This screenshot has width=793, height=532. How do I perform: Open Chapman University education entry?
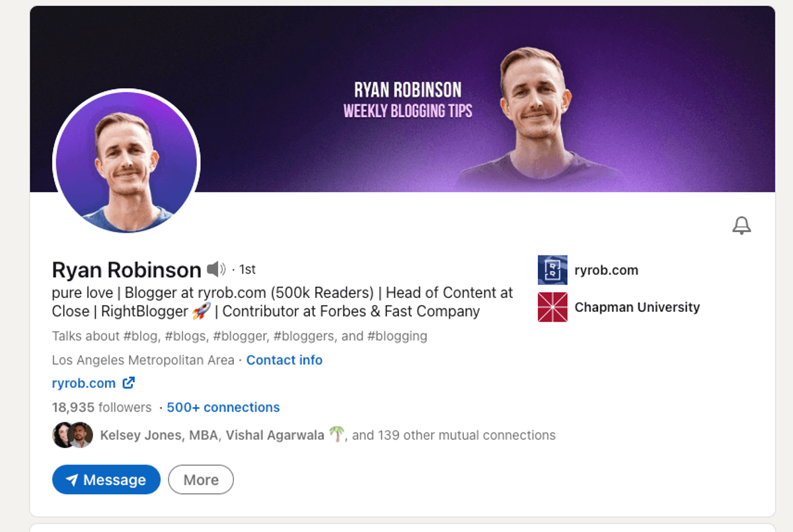click(637, 307)
